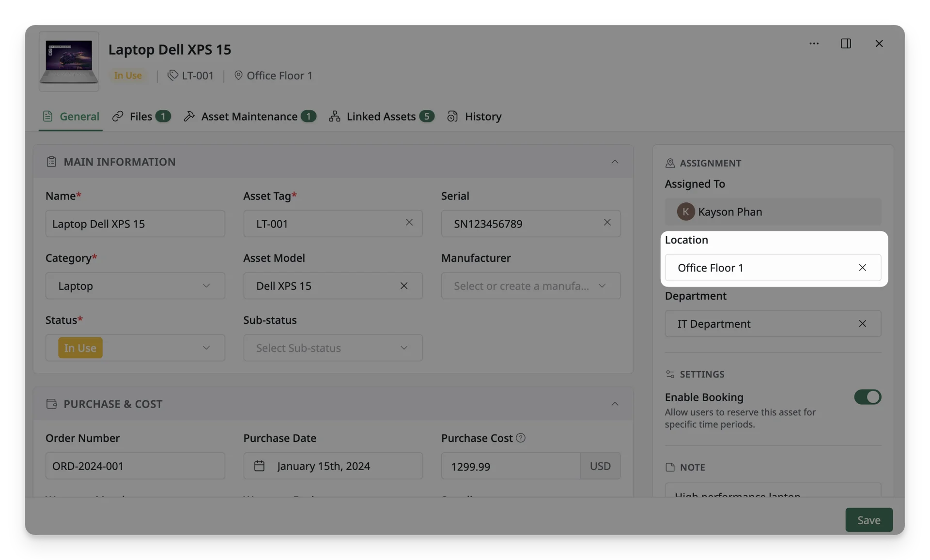Open the Category dropdown showing Laptop
This screenshot has height=560, width=930.
135,286
